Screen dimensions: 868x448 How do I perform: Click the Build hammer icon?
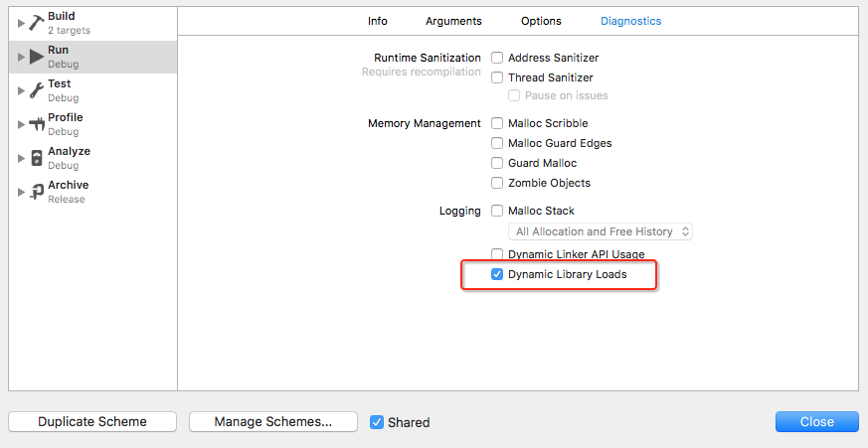pyautogui.click(x=37, y=23)
